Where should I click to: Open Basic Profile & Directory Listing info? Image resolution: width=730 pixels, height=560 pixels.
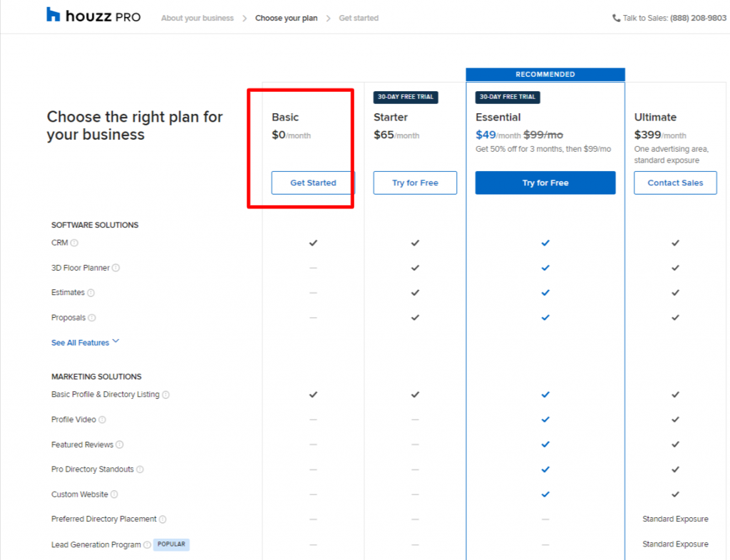pos(165,394)
